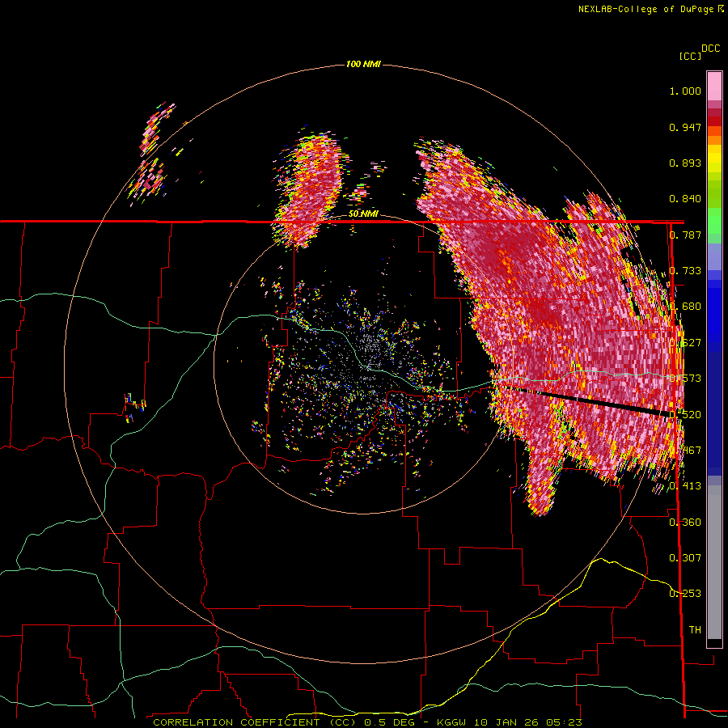The image size is (728, 728).
Task: Click the DCC product label above the scale
Action: tap(710, 49)
